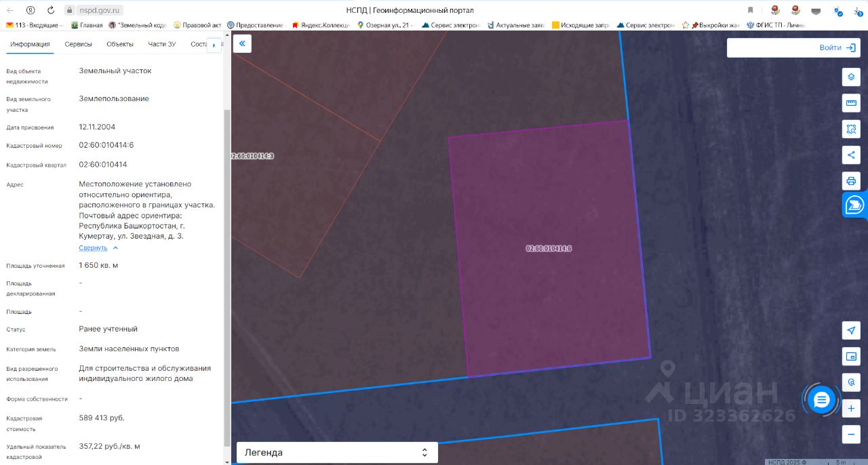The image size is (868, 465).
Task: Open the 'Выкройки' bookmark
Action: pos(711,25)
